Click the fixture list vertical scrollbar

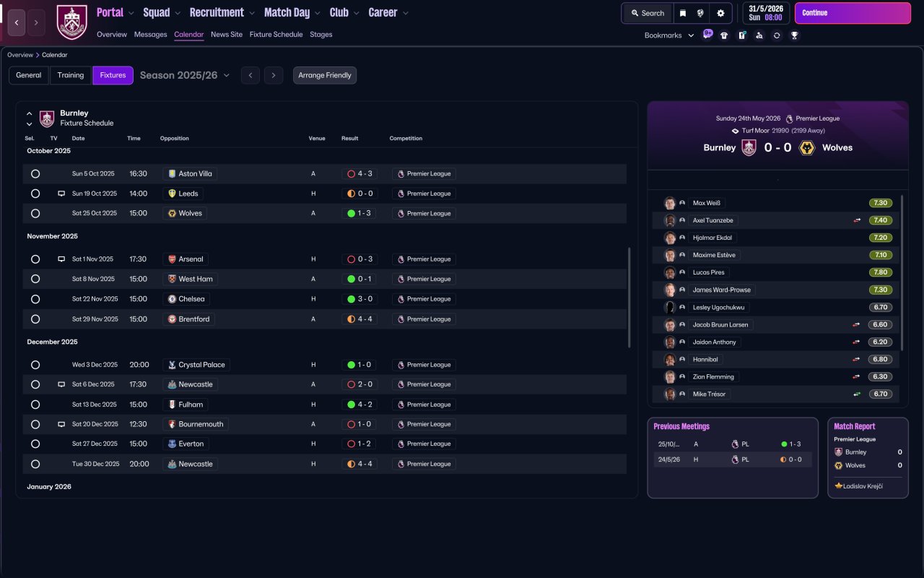click(x=630, y=298)
